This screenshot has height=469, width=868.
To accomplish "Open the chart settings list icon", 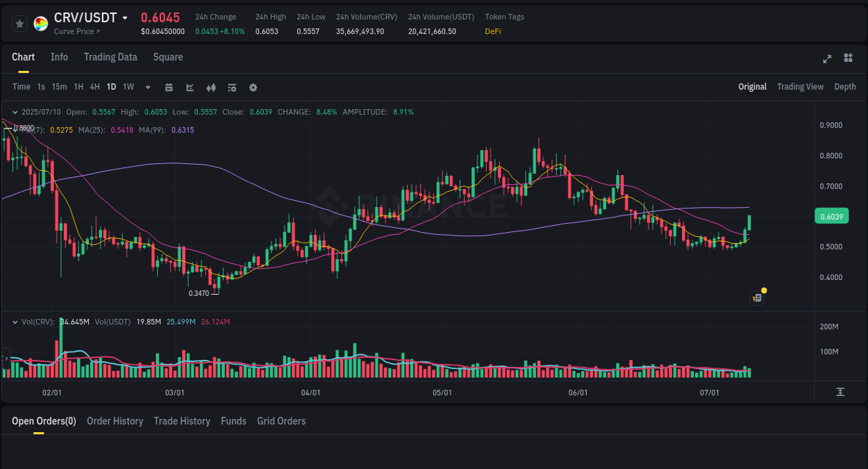I will [231, 87].
